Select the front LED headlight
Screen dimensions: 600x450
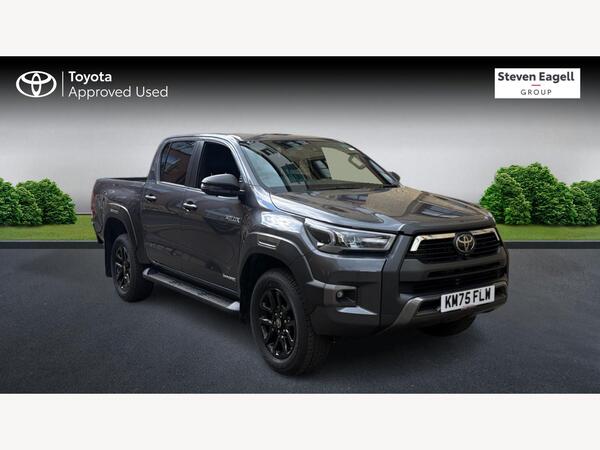pyautogui.click(x=349, y=237)
